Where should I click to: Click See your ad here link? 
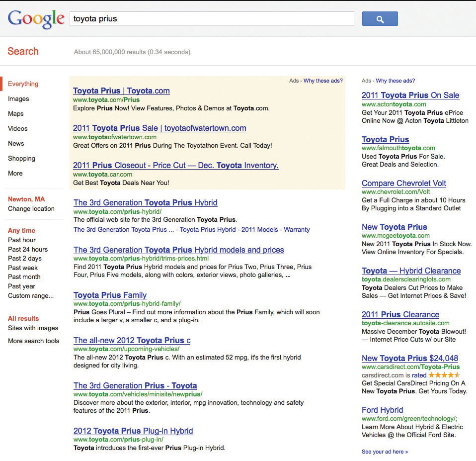point(385,452)
